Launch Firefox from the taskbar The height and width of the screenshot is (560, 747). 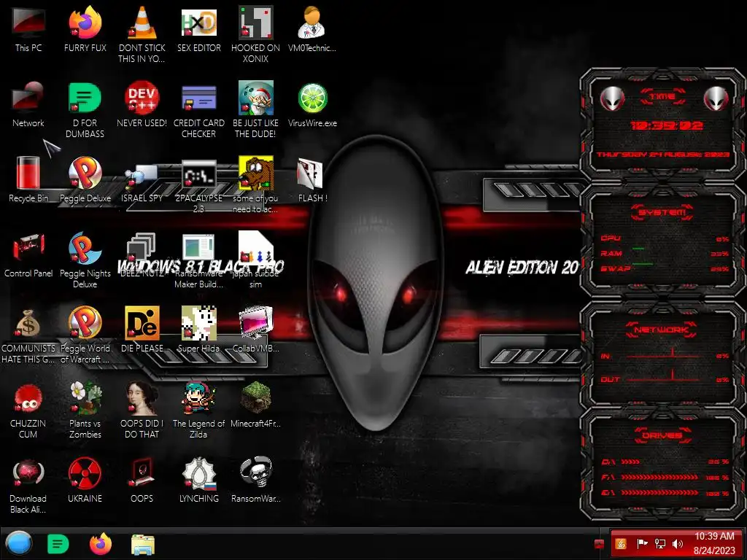point(100,544)
